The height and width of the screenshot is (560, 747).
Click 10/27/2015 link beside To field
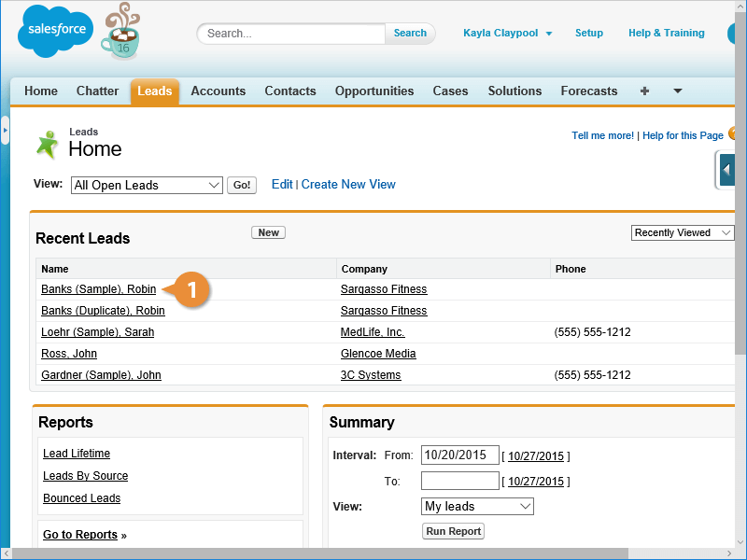535,482
